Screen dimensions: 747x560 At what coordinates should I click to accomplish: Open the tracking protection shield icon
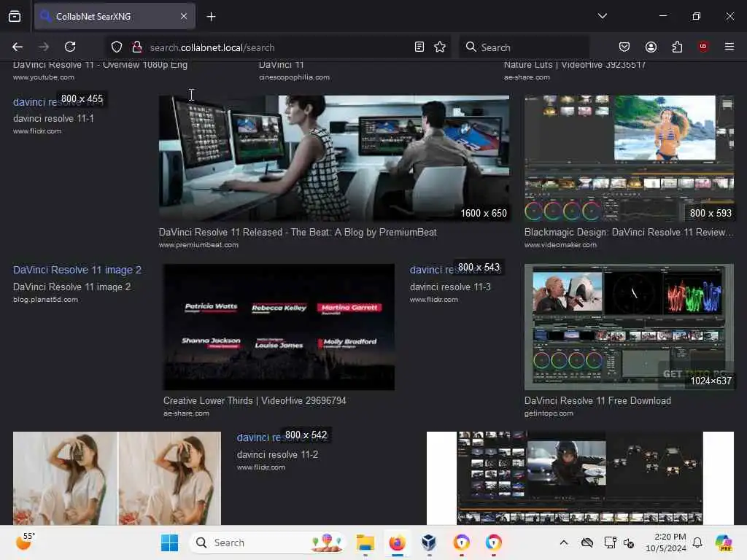(117, 47)
